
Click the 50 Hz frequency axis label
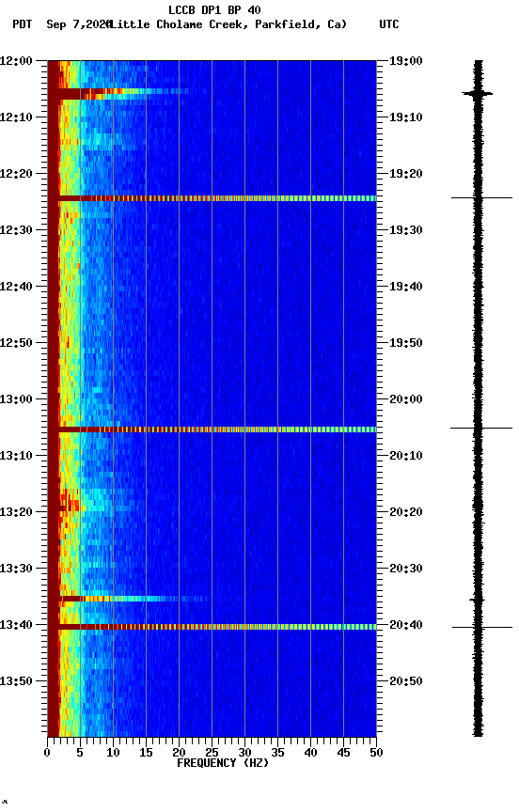pos(377,753)
